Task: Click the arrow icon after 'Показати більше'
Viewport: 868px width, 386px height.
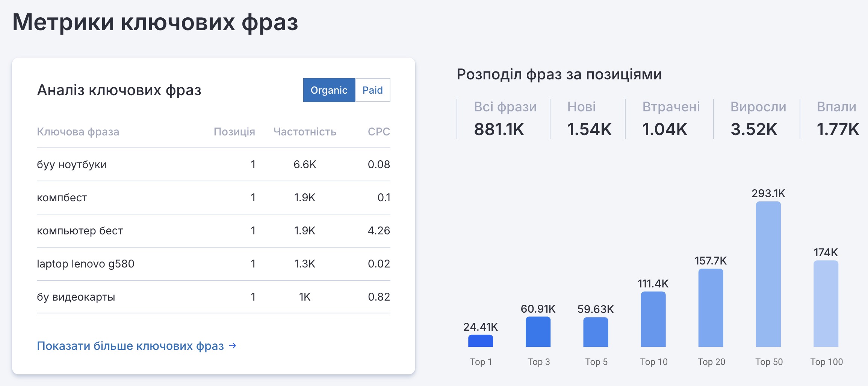Action: coord(233,345)
